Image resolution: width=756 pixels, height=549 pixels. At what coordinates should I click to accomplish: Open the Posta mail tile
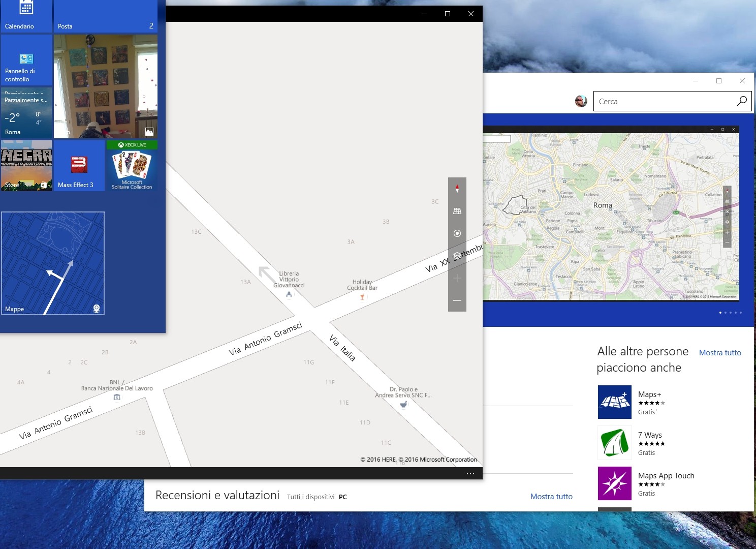106,16
